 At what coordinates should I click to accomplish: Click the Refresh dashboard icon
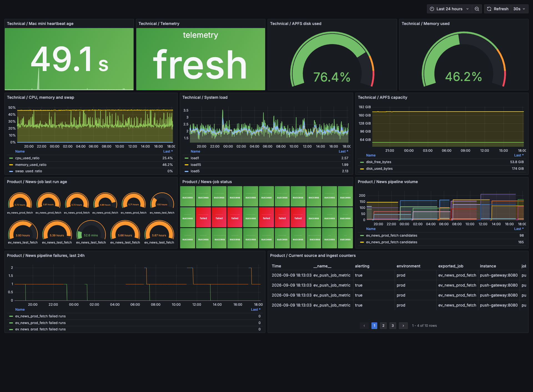coord(489,9)
